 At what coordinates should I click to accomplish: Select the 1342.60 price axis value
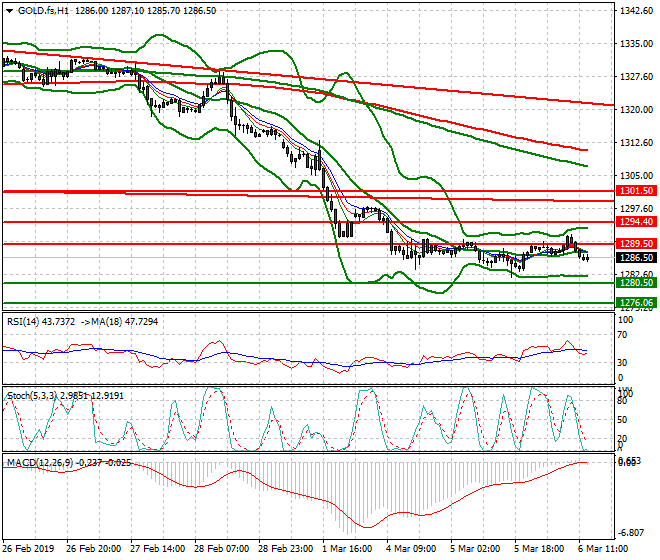(636, 11)
